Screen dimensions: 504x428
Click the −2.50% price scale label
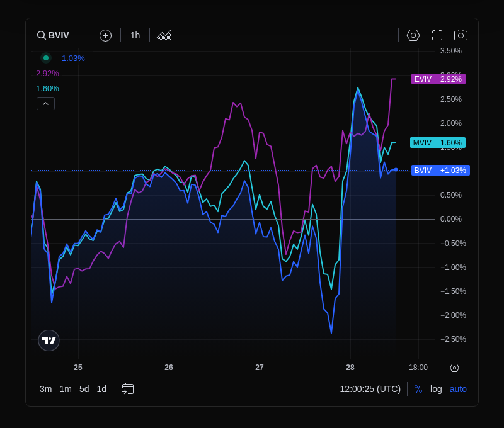453,339
